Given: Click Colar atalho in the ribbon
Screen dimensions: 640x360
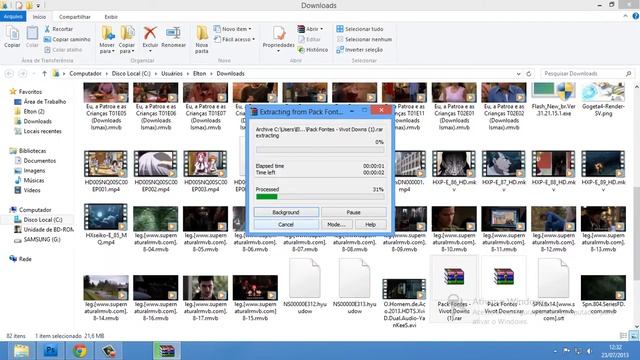Looking at the screenshot, I should [63, 49].
